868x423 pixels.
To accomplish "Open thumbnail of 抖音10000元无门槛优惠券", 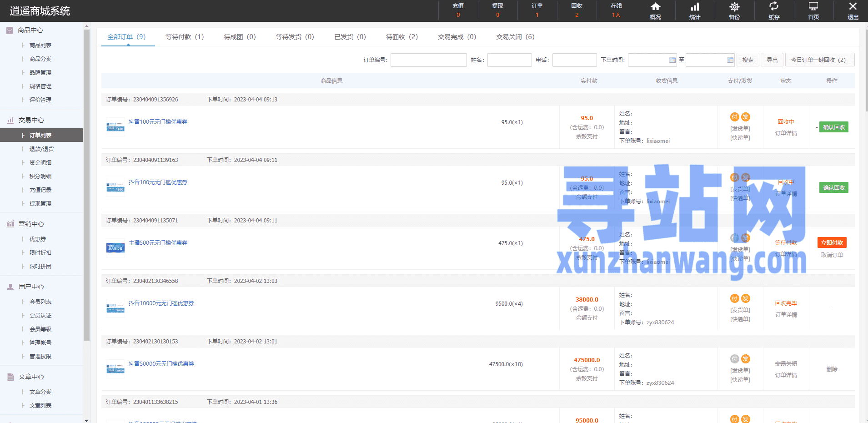I will 115,308.
